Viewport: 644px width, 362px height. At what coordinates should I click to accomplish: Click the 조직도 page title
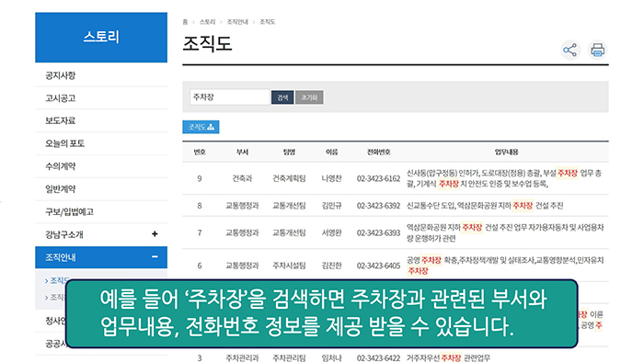(x=207, y=44)
